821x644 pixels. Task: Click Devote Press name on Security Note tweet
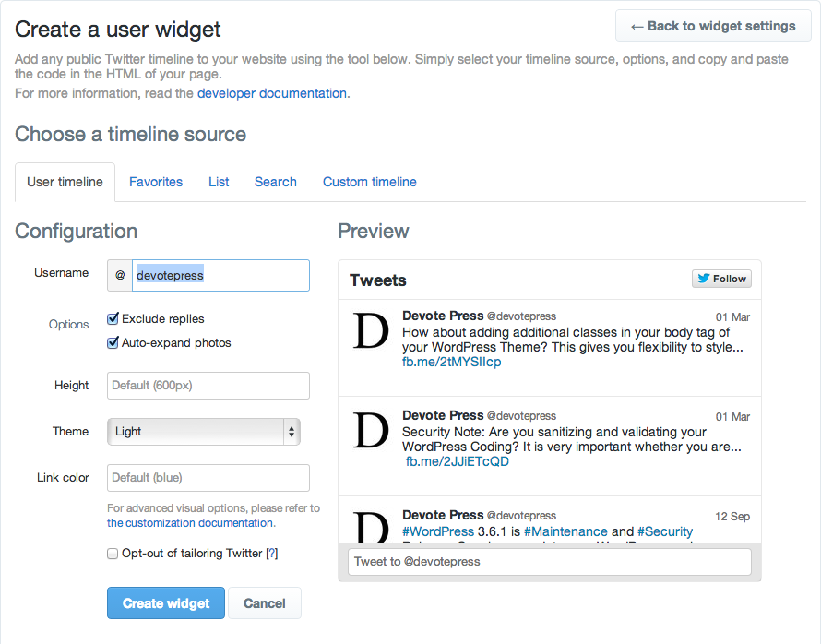pyautogui.click(x=443, y=415)
